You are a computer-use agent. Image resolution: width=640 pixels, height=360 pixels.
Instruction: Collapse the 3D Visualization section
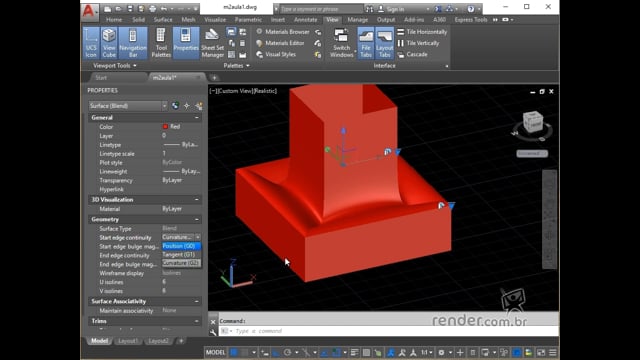coord(197,200)
